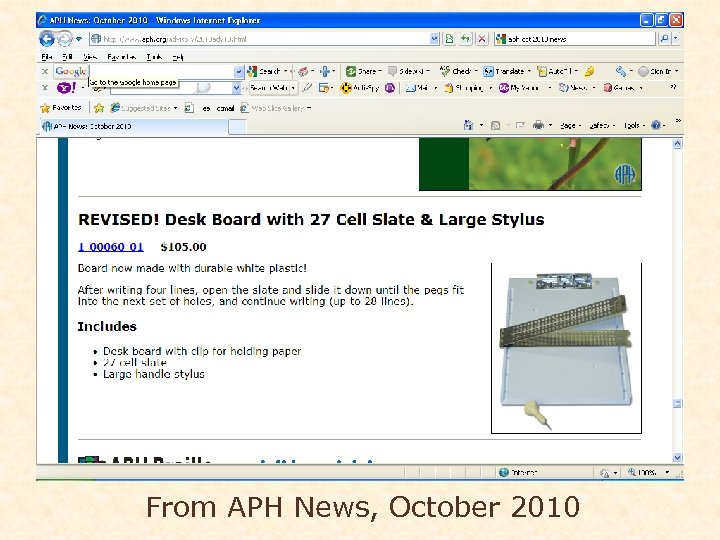The height and width of the screenshot is (540, 720).
Task: Click the Yahoo News toolbar button
Action: (x=574, y=87)
